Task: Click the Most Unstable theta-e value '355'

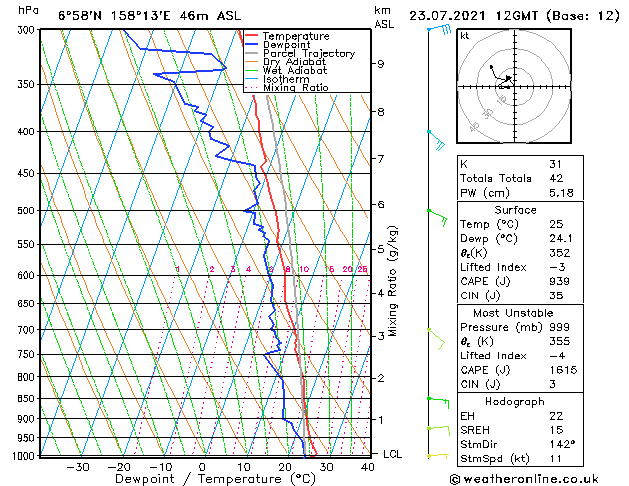Action: [x=560, y=341]
